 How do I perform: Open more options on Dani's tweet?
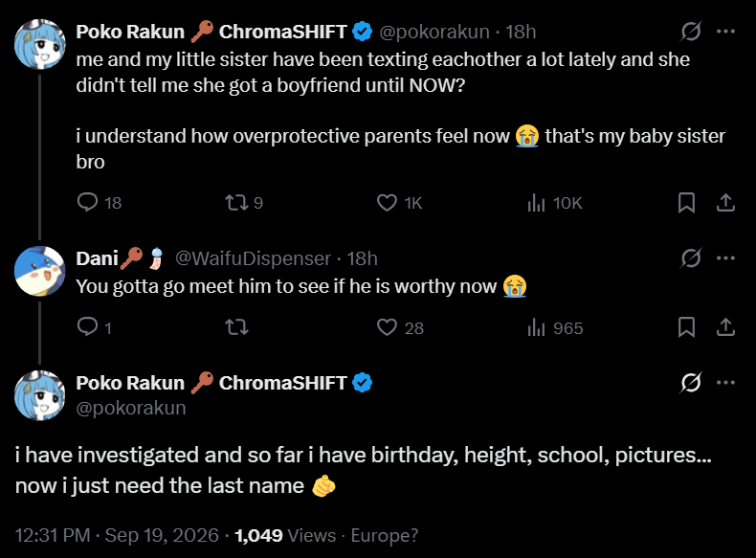pos(725,258)
